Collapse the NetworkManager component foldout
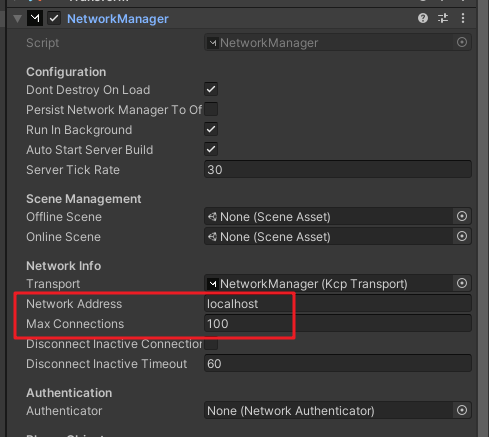The width and height of the screenshot is (489, 437). (x=17, y=19)
